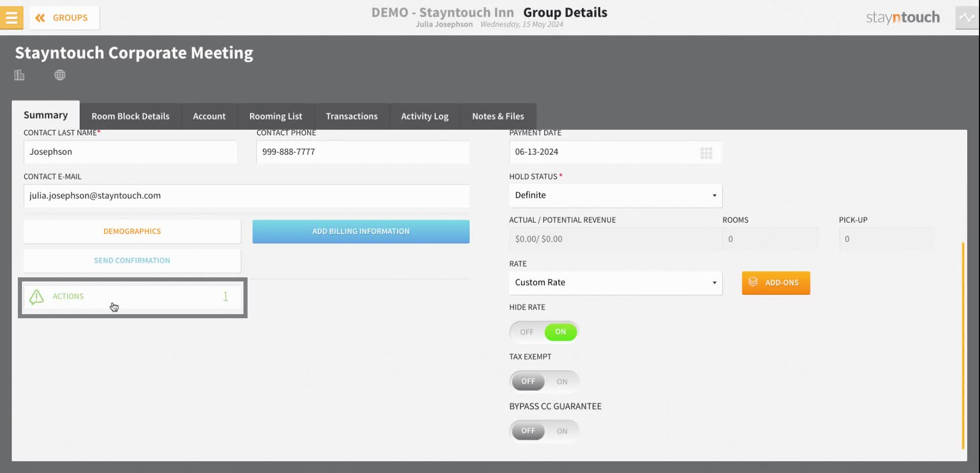Open the Notes & Files tab
The height and width of the screenshot is (473, 980).
point(498,116)
